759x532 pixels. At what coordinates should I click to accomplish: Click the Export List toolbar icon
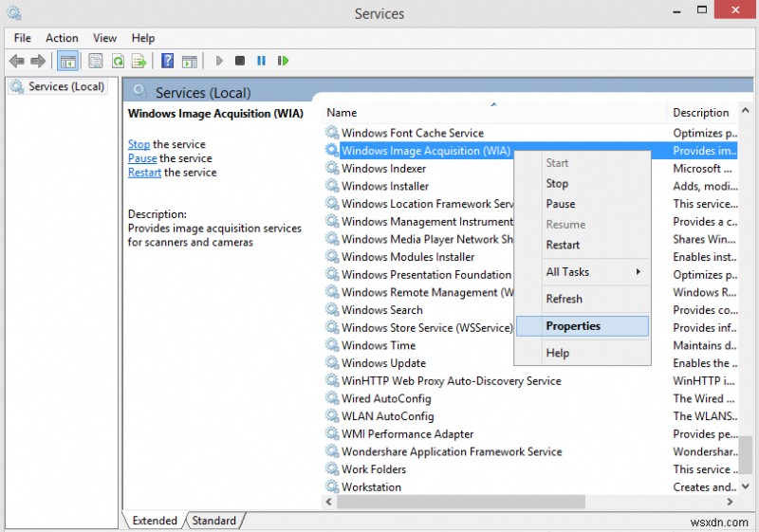(x=139, y=61)
